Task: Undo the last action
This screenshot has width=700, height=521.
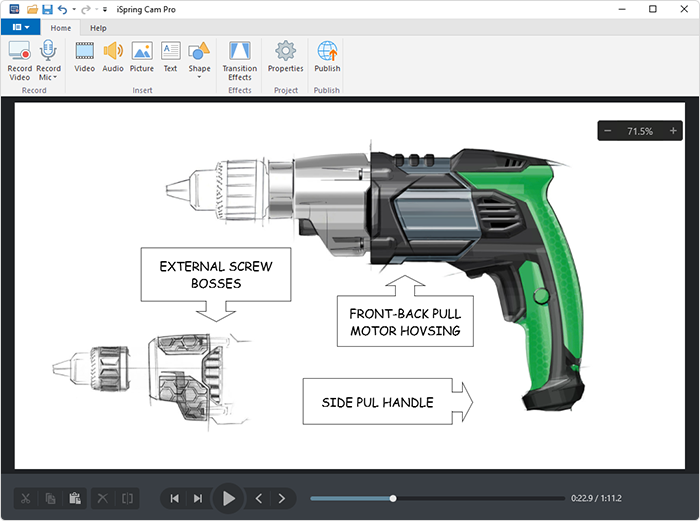Action: click(62, 9)
